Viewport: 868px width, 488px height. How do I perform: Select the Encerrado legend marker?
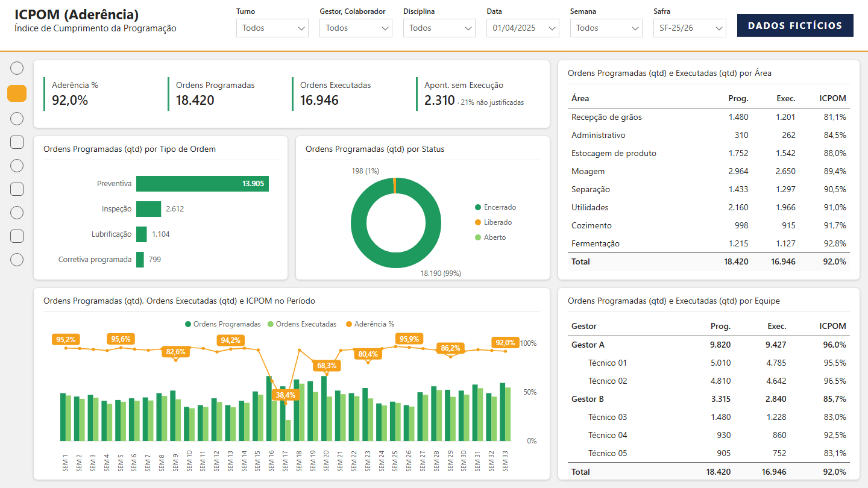(x=478, y=207)
